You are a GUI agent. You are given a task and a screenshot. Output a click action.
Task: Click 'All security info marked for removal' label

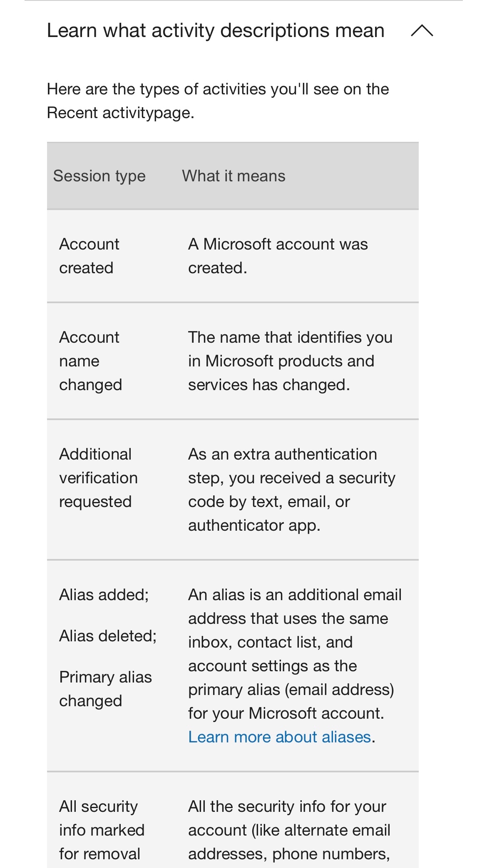102,830
